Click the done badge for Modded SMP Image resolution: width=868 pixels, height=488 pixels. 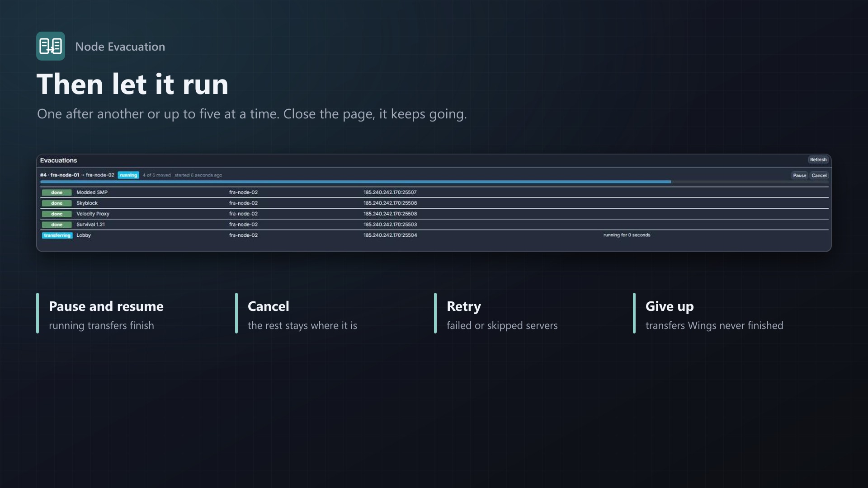pyautogui.click(x=57, y=192)
